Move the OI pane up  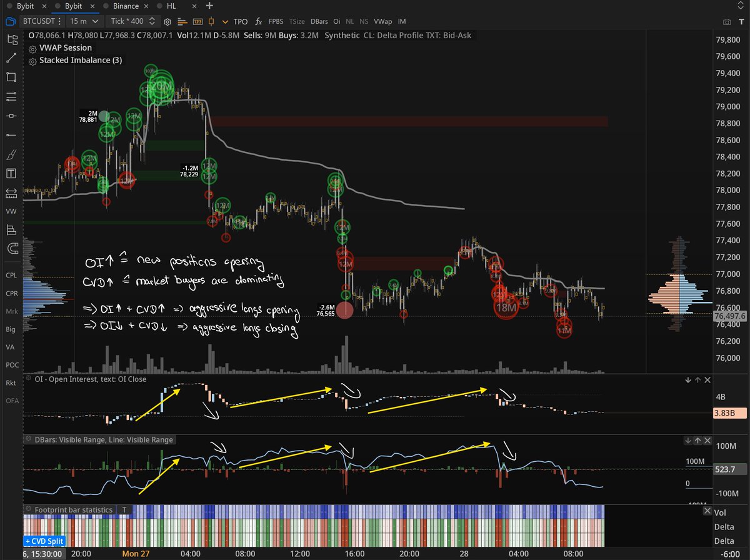(697, 379)
